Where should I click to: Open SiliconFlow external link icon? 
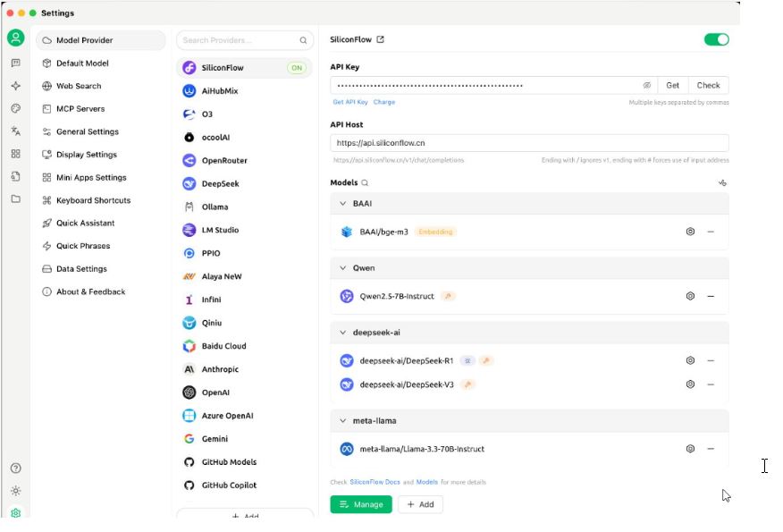pyautogui.click(x=381, y=39)
